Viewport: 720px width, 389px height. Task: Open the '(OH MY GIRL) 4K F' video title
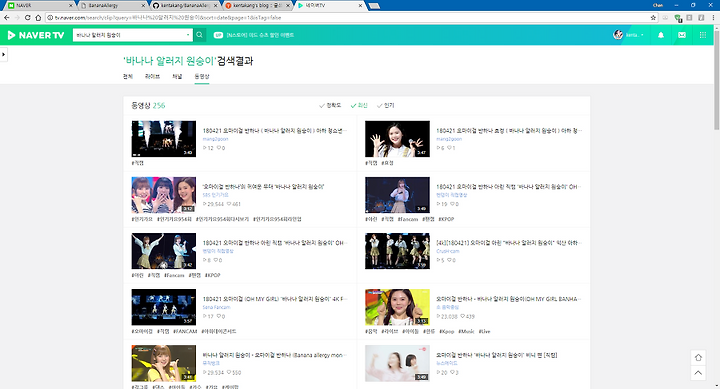click(x=275, y=299)
